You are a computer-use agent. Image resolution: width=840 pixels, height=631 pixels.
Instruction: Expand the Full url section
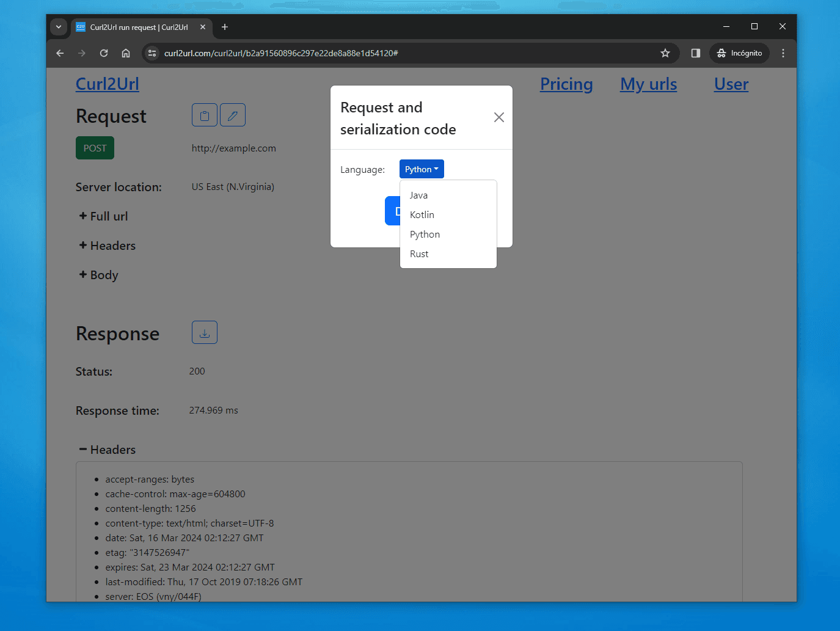(103, 216)
